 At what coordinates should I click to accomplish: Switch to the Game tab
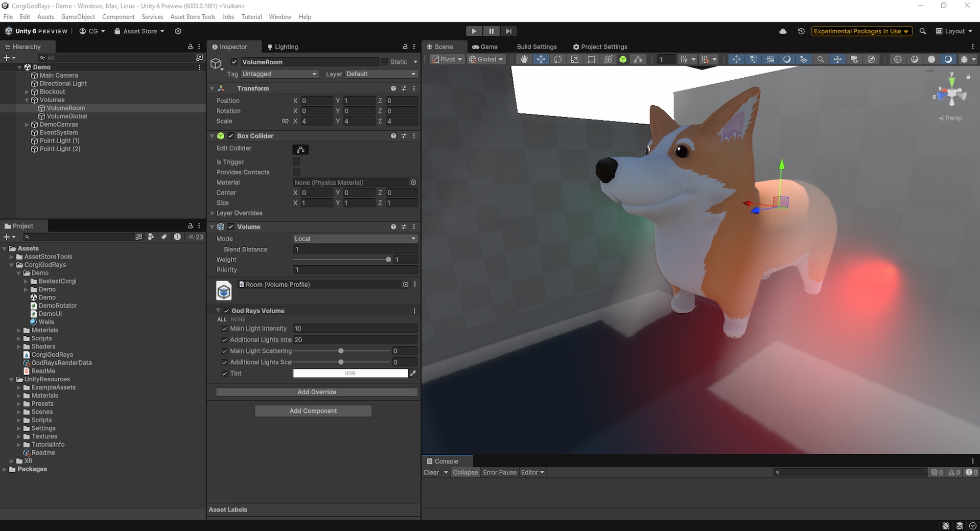click(484, 47)
